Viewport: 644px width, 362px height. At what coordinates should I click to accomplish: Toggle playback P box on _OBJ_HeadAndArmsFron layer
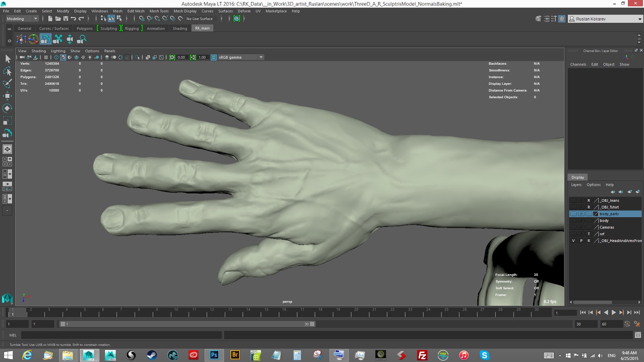(581, 241)
